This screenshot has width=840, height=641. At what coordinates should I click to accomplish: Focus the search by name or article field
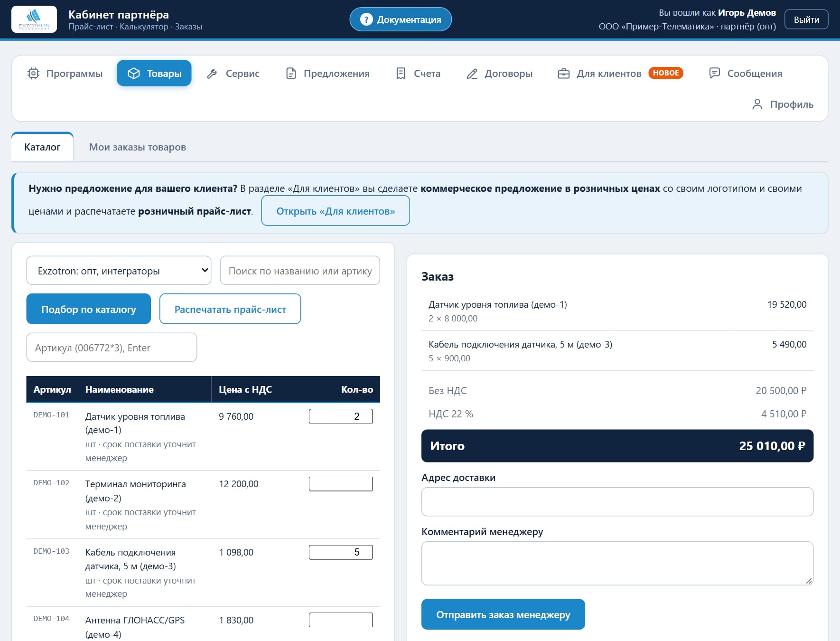click(300, 271)
